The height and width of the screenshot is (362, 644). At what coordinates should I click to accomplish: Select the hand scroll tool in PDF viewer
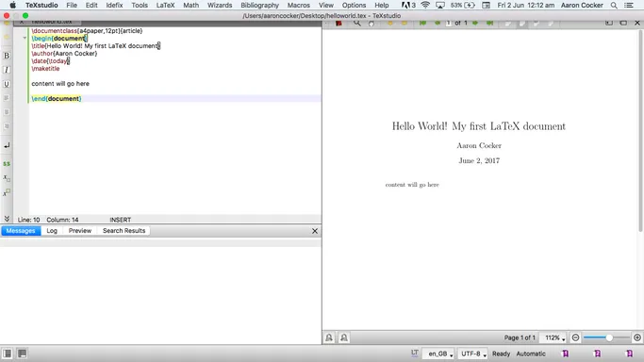[372, 24]
